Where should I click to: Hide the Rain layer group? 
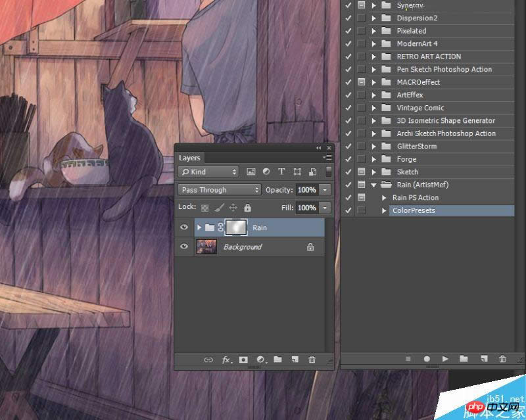coord(184,227)
